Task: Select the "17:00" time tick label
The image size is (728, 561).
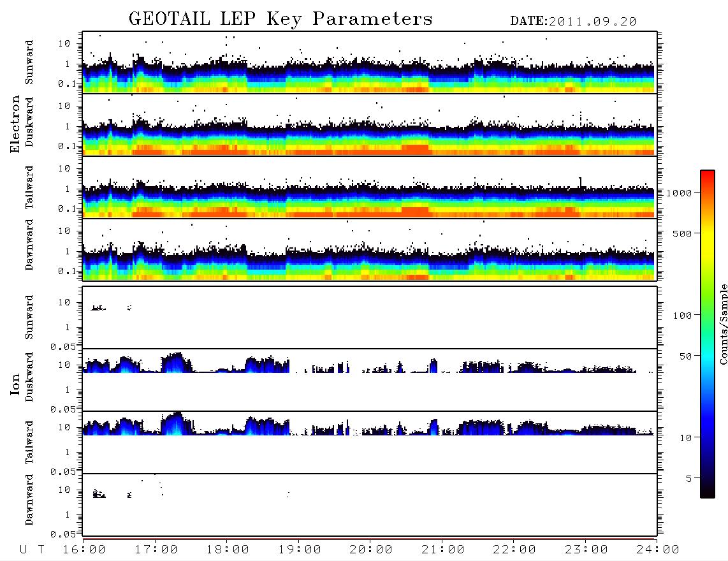Action: tap(156, 550)
